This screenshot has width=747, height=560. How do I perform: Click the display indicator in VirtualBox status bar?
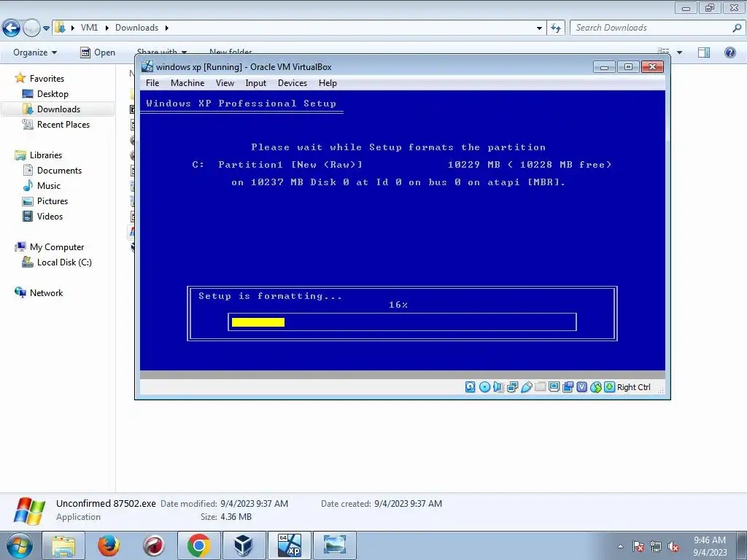[x=554, y=387]
